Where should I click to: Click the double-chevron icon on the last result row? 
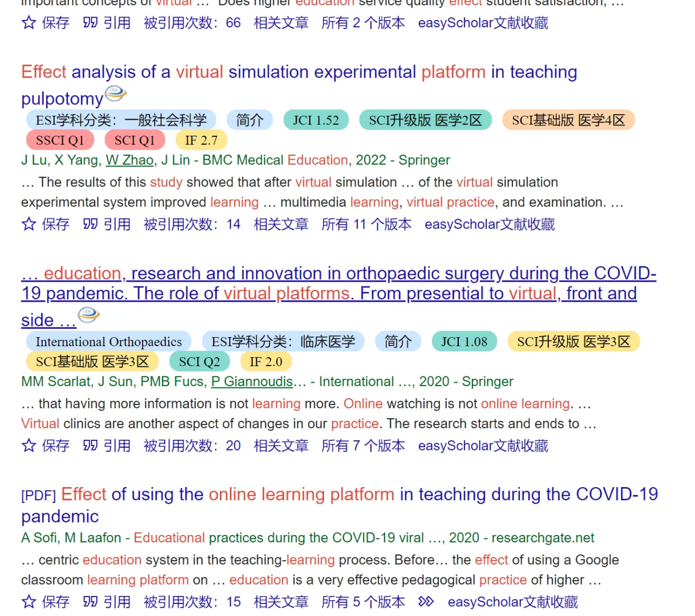click(427, 602)
